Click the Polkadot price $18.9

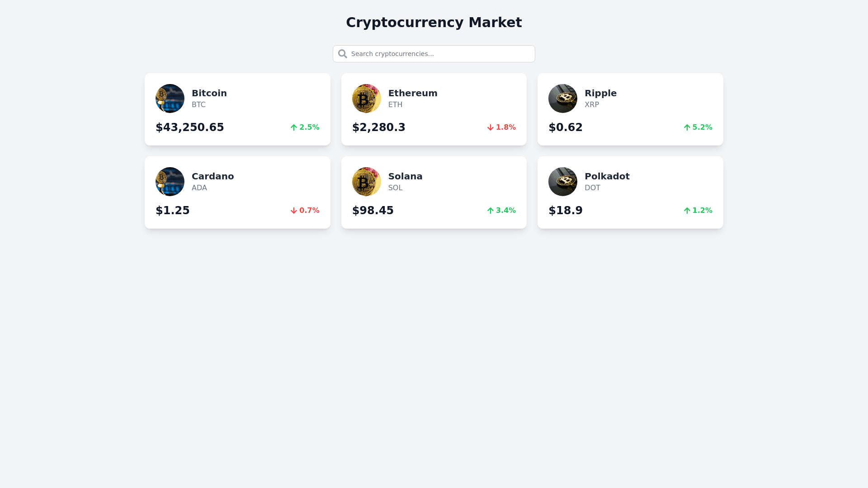tap(566, 211)
